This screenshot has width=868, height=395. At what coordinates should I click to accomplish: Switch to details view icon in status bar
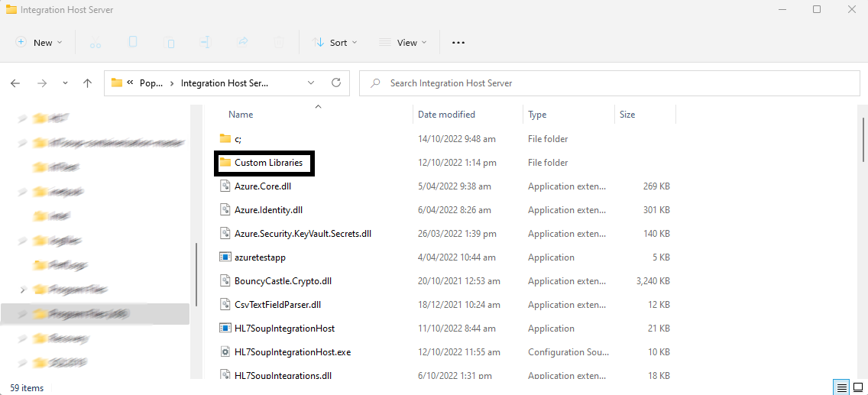click(x=841, y=387)
